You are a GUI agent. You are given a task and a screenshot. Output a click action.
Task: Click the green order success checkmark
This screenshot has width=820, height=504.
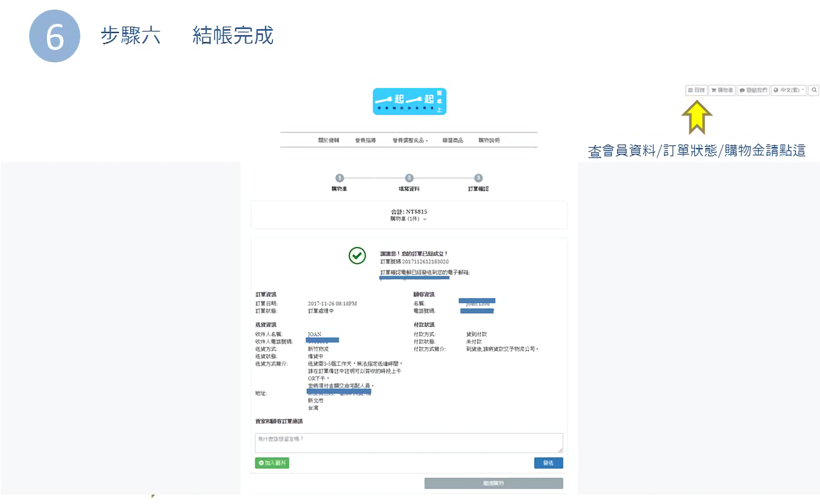coord(357,256)
